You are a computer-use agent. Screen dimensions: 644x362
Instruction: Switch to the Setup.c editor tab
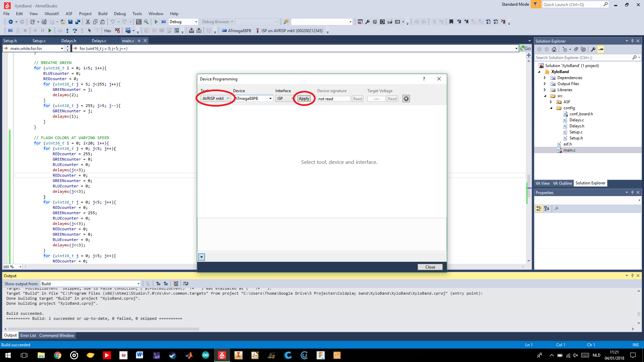[39, 41]
